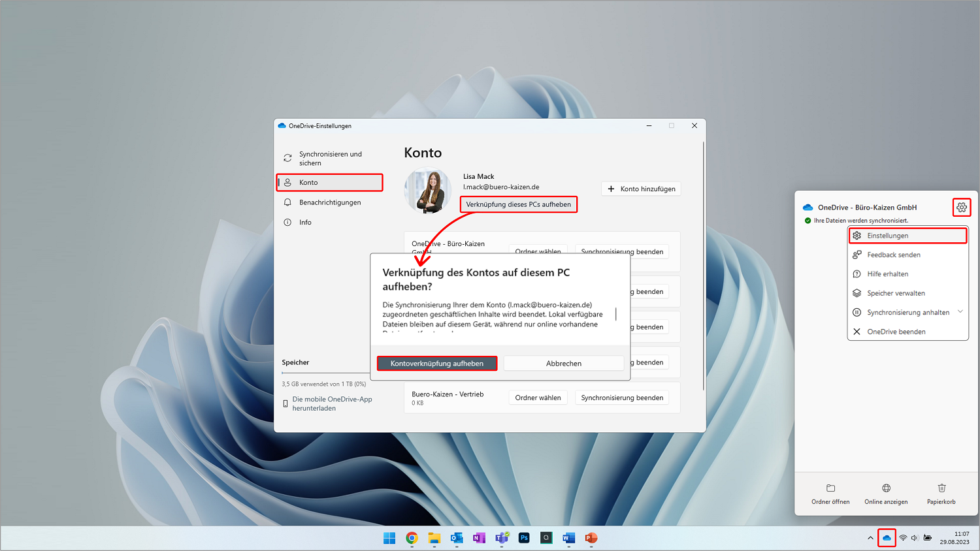Screen dimensions: 980x551
Task: Click the OneDrive cloud icon in system tray
Action: click(x=887, y=538)
